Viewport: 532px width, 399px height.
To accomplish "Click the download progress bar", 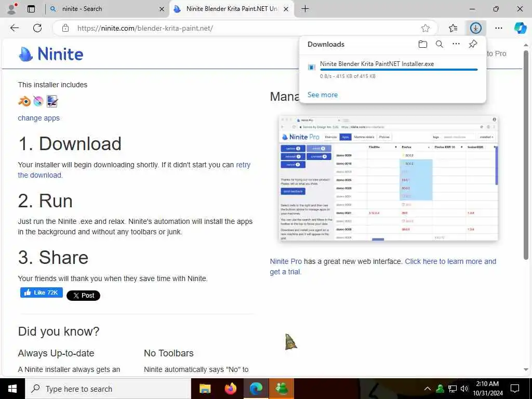I will coord(398,70).
